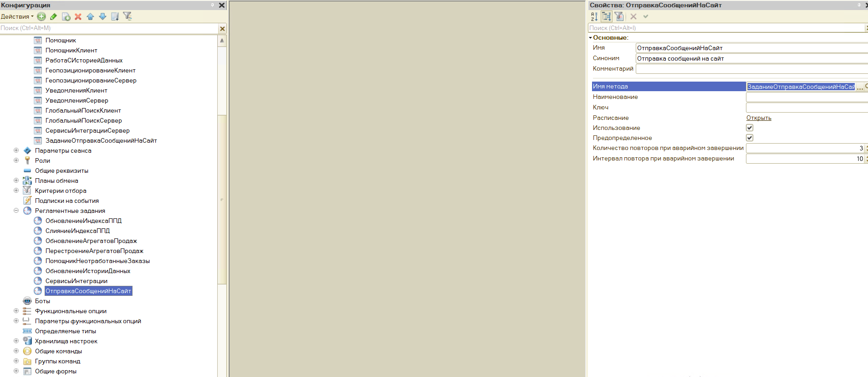
Task: Sort properties alphabetically with the A-Z icon
Action: pos(594,16)
